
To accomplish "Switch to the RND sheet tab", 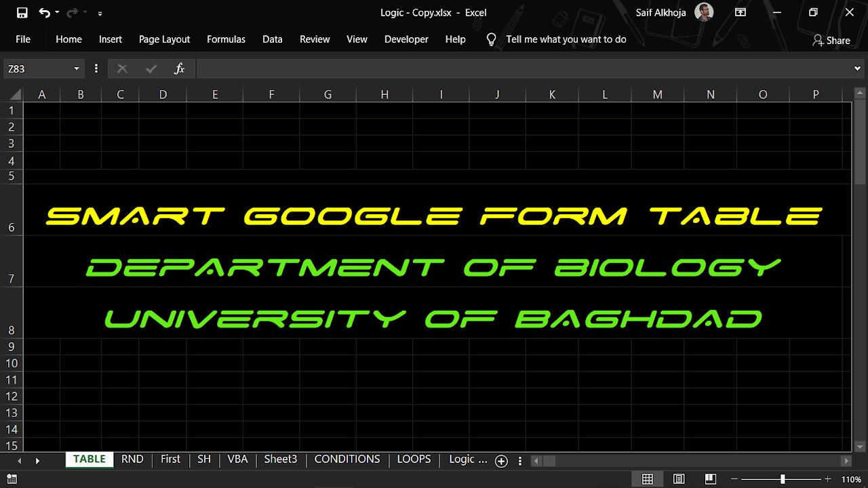I will tap(132, 459).
